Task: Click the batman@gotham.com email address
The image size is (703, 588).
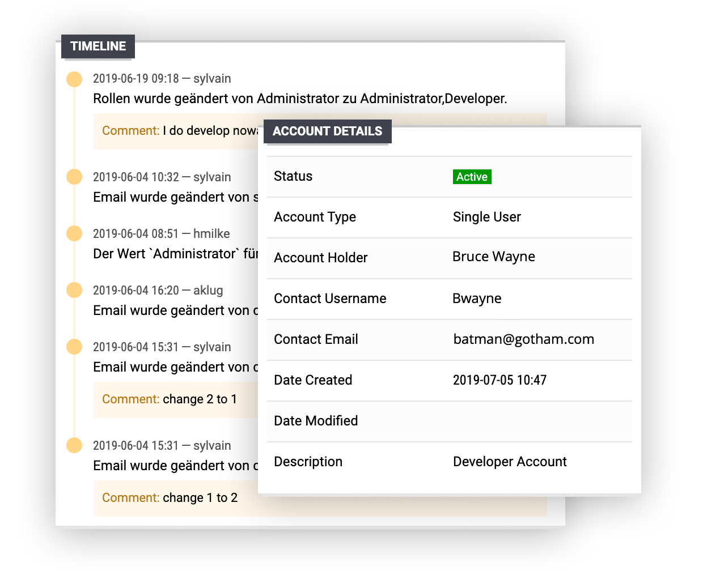Action: tap(523, 339)
